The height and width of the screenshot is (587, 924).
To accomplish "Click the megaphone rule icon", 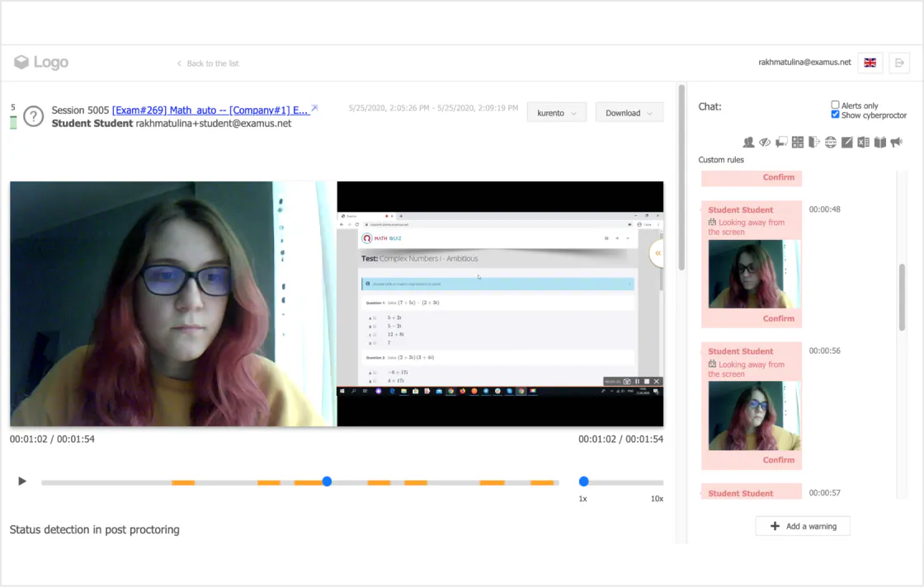I will click(896, 142).
